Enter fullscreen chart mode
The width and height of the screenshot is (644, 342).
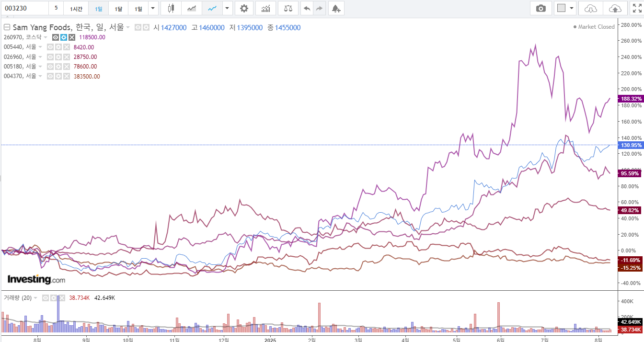[x=637, y=8]
